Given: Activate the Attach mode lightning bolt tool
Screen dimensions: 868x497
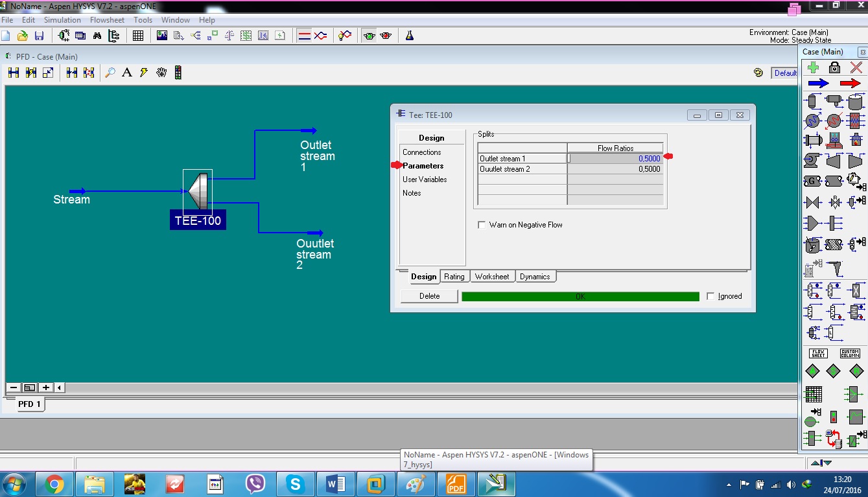Looking at the screenshot, I should tap(143, 73).
